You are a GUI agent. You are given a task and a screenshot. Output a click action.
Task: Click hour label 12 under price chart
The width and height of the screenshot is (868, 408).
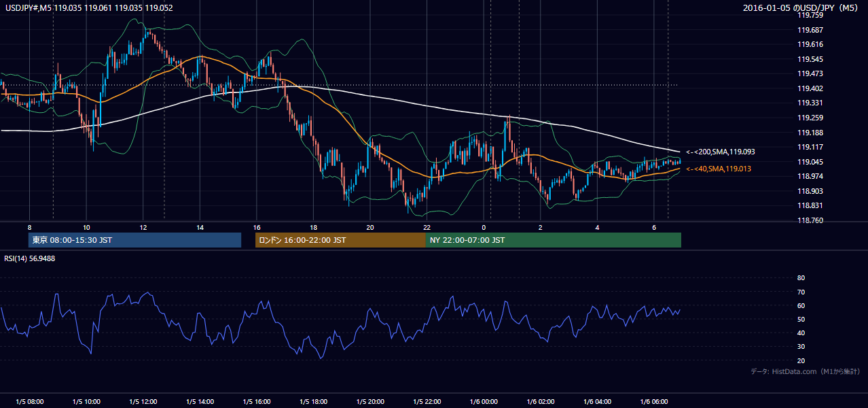point(143,227)
